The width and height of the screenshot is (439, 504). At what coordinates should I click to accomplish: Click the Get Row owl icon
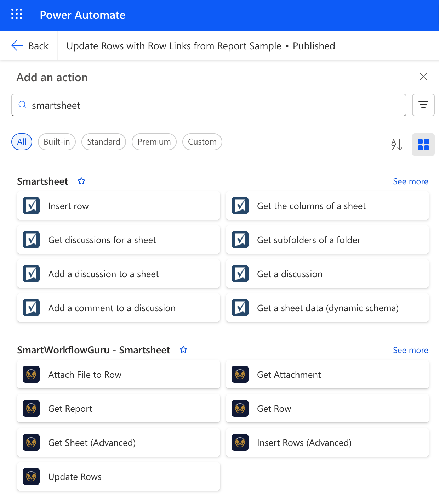pos(240,408)
